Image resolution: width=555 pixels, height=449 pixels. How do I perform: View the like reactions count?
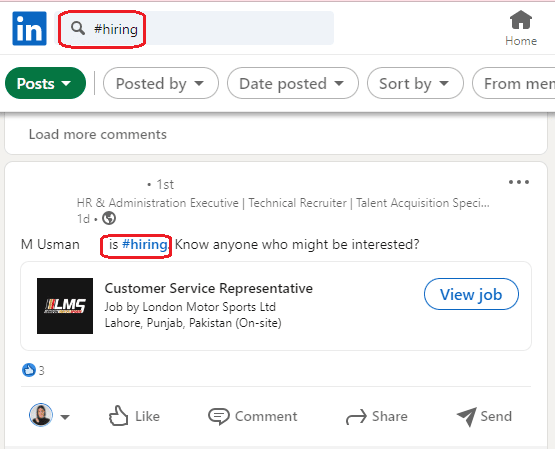pos(33,370)
